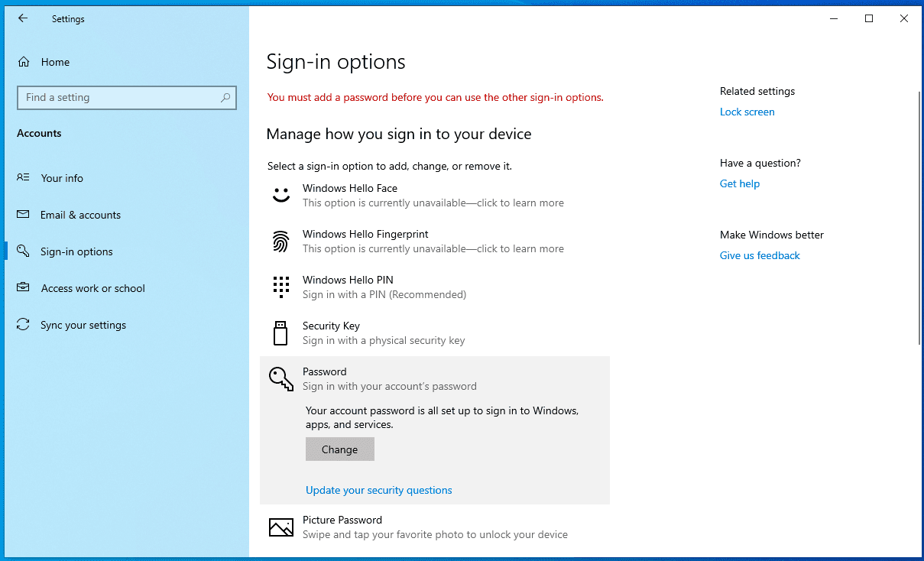Expand the Security Key option
Screen dimensions: 924x561
click(435, 333)
